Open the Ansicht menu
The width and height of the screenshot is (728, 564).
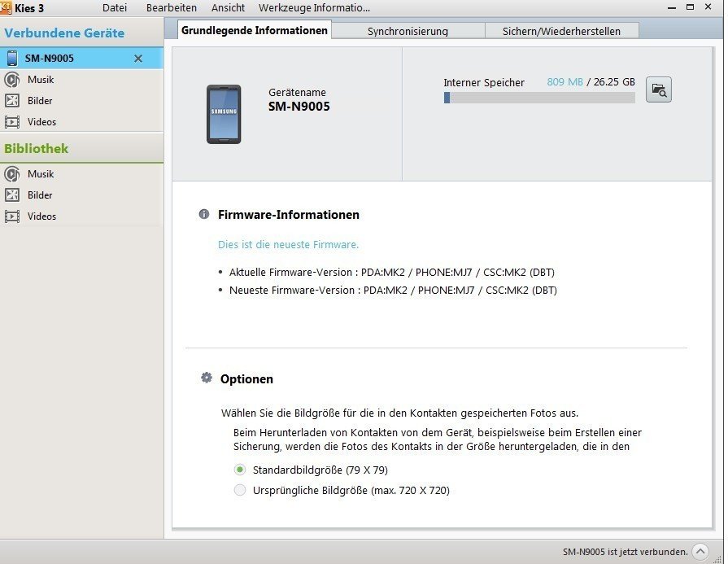click(x=228, y=8)
